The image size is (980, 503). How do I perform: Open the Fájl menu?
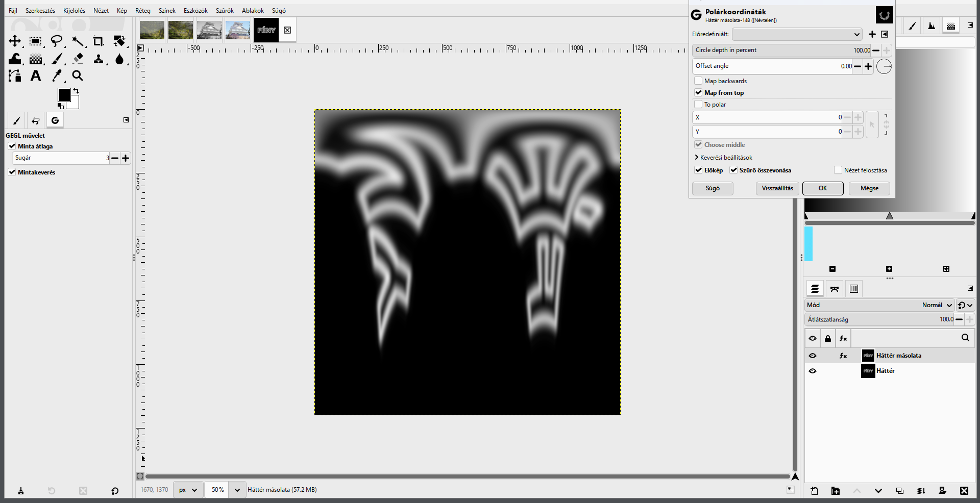pos(13,10)
